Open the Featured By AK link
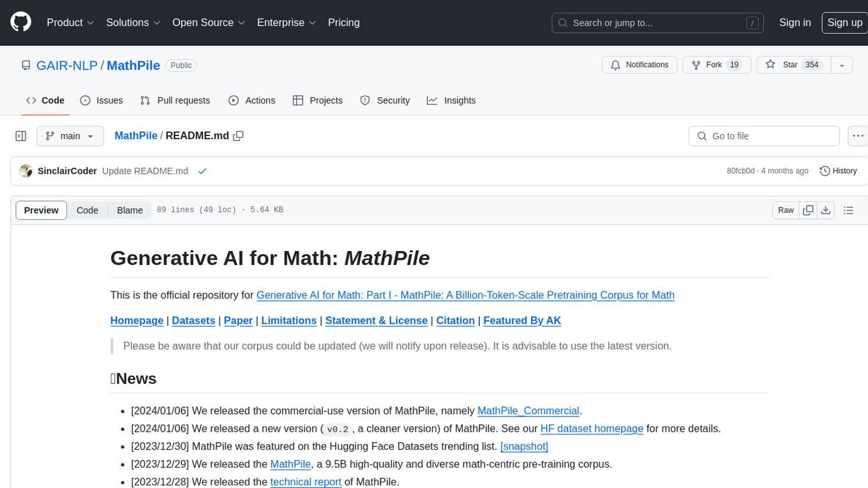Screen dimensions: 868x488 tap(522, 321)
